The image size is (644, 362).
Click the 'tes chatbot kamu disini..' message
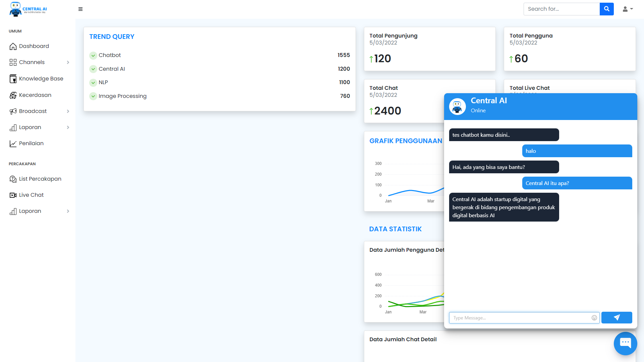(x=504, y=135)
